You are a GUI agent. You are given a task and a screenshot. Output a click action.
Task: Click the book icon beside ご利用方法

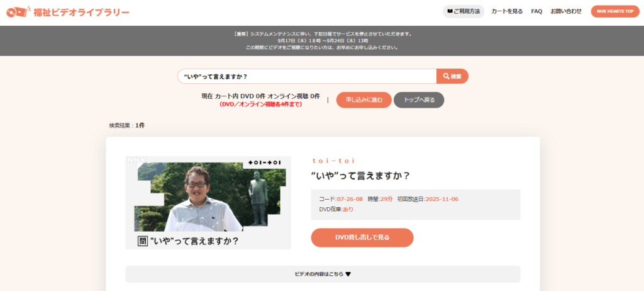coord(450,11)
